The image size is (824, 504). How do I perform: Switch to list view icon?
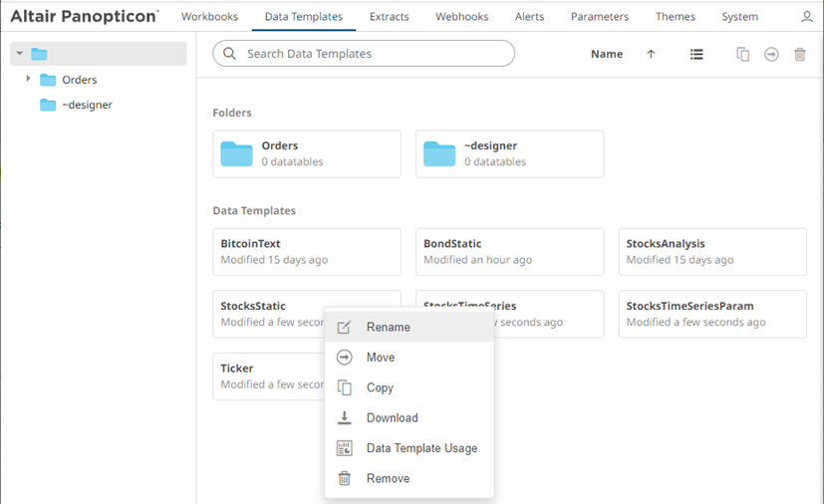[x=696, y=55]
